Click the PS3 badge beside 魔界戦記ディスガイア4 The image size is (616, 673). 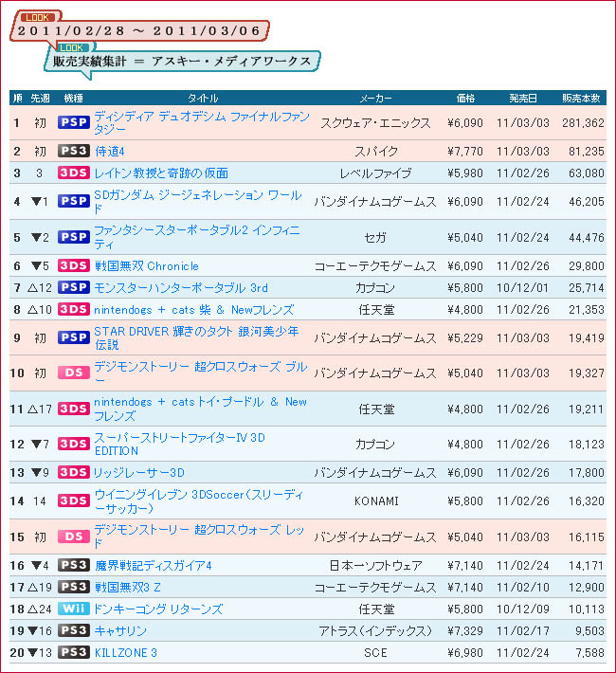(74, 565)
